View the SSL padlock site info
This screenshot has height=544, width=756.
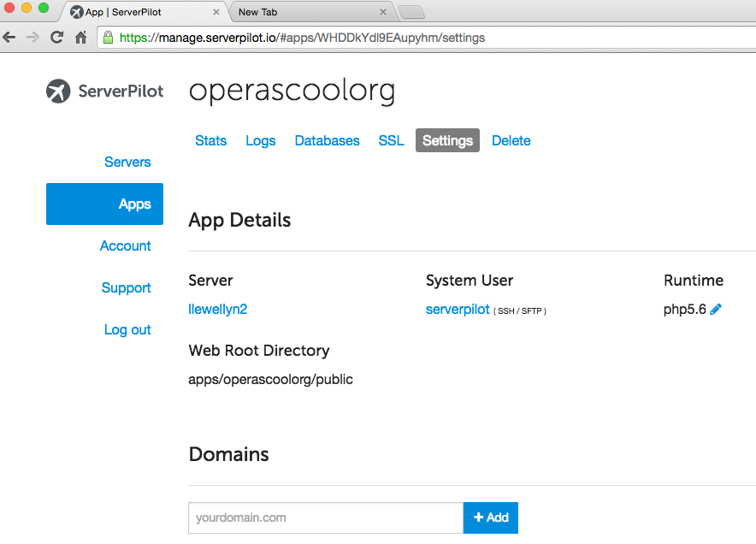(109, 38)
